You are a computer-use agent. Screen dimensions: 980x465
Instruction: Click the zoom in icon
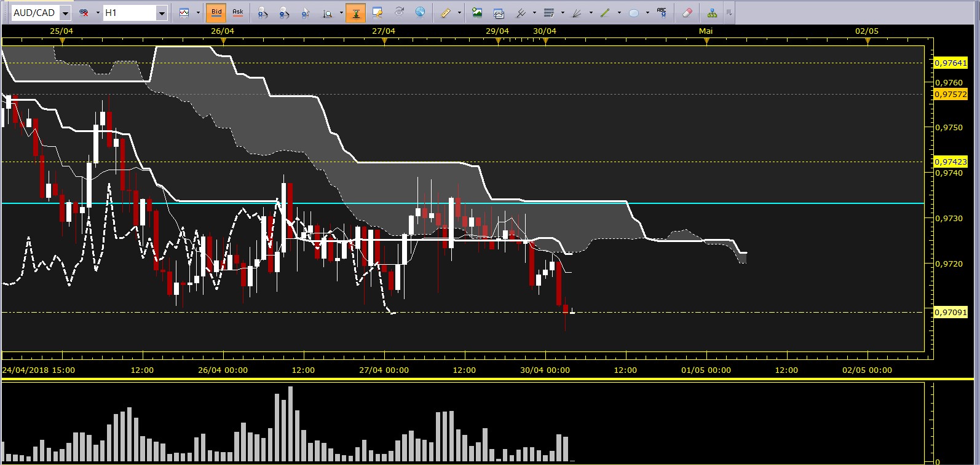pos(263,12)
